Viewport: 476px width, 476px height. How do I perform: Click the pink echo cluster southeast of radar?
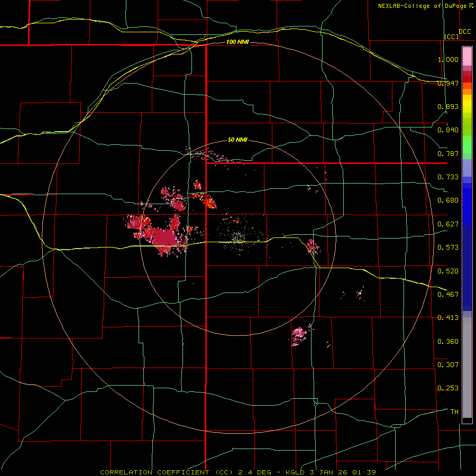tap(300, 335)
